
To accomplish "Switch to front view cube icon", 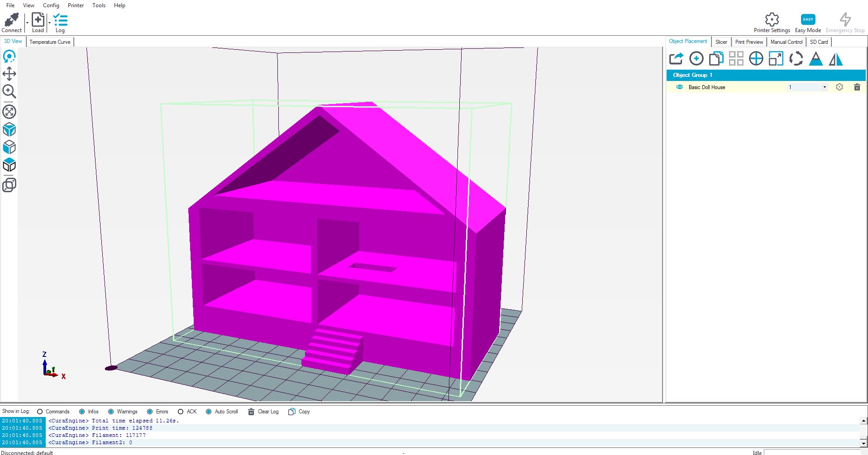I will coord(9,147).
